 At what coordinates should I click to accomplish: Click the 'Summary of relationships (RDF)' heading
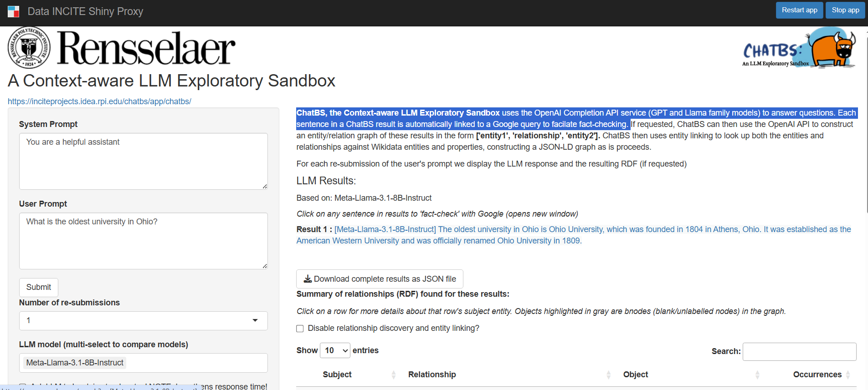[403, 294]
